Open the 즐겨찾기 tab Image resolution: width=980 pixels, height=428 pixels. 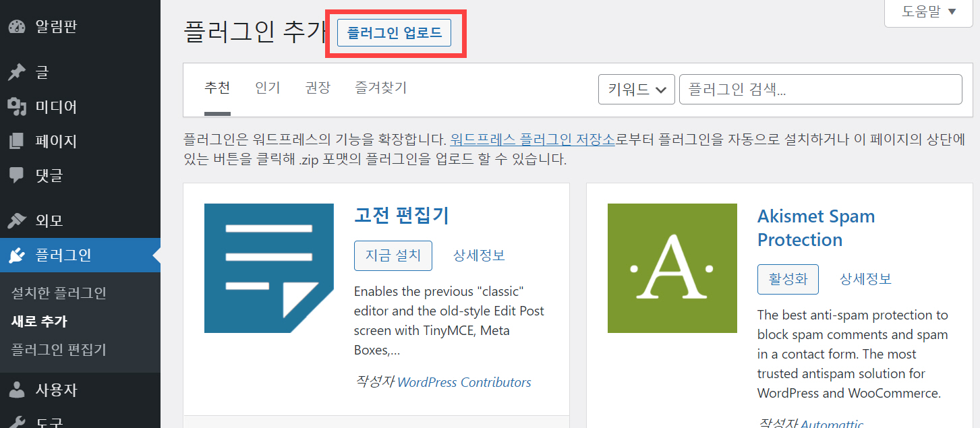click(x=380, y=87)
